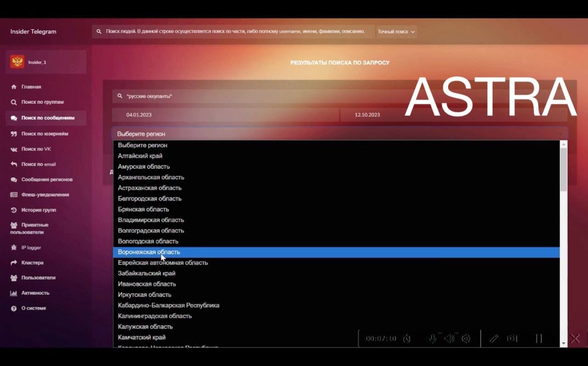Pick Калужская область from the list

pos(336,327)
